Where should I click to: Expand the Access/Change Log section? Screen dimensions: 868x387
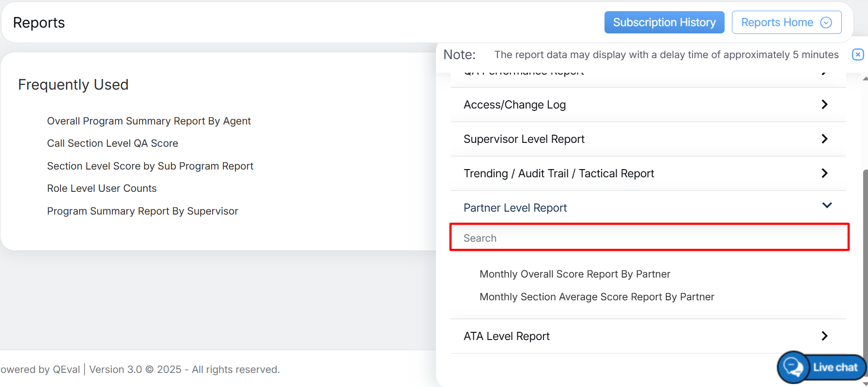(647, 105)
